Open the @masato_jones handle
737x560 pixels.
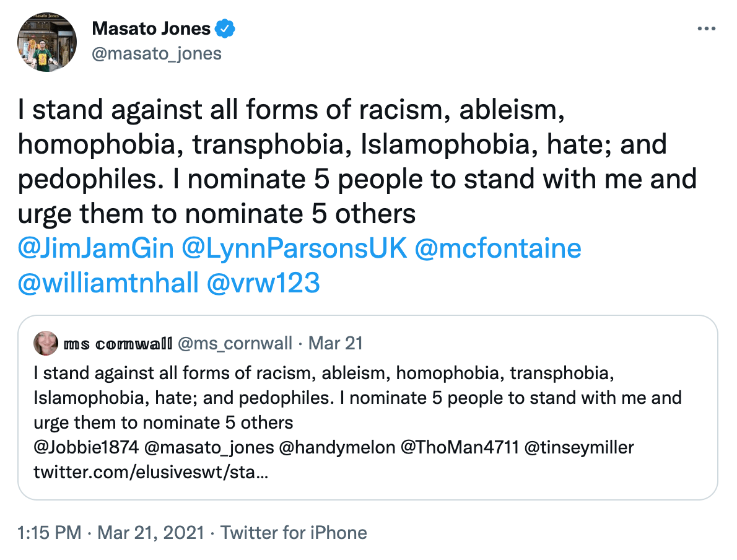(156, 53)
